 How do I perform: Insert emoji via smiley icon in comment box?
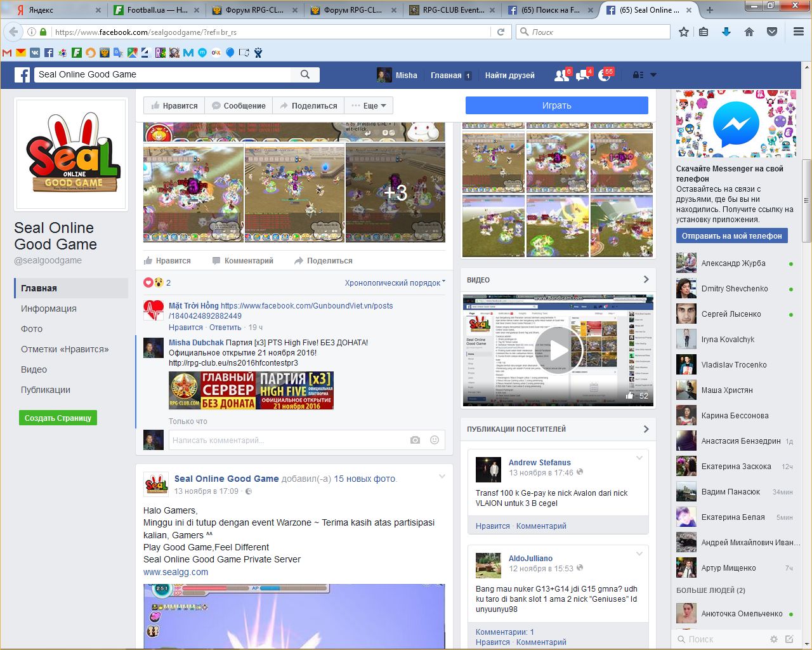[x=435, y=440]
